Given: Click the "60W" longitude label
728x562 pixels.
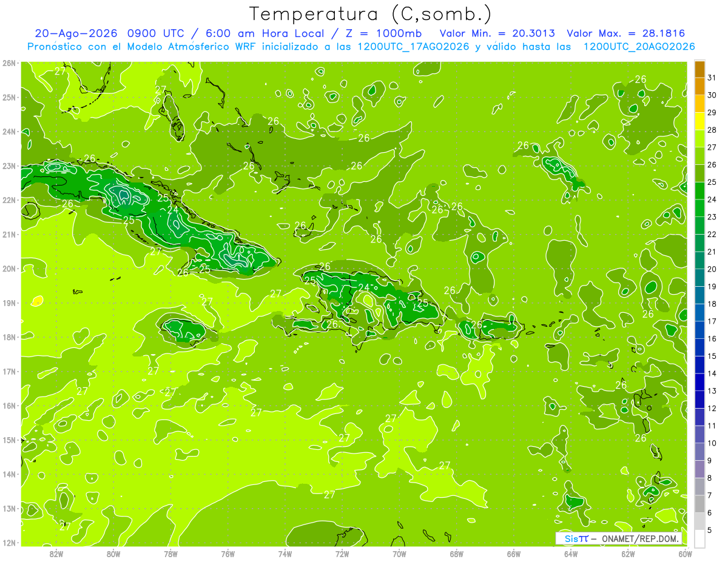Looking at the screenshot, I should (x=686, y=553).
